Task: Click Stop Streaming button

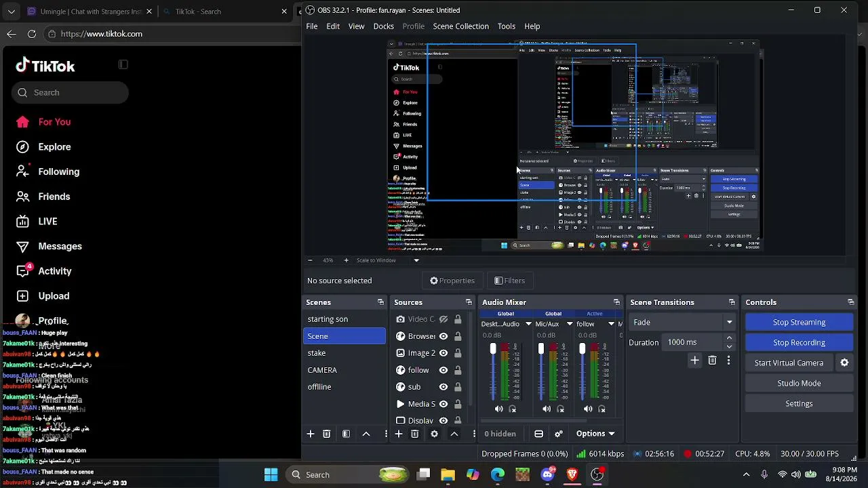Action: click(x=799, y=323)
